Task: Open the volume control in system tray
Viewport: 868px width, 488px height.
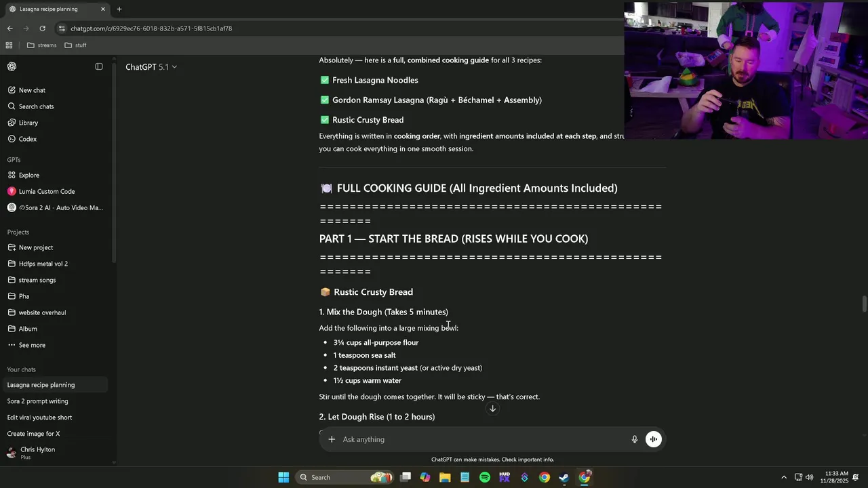Action: pos(809,477)
